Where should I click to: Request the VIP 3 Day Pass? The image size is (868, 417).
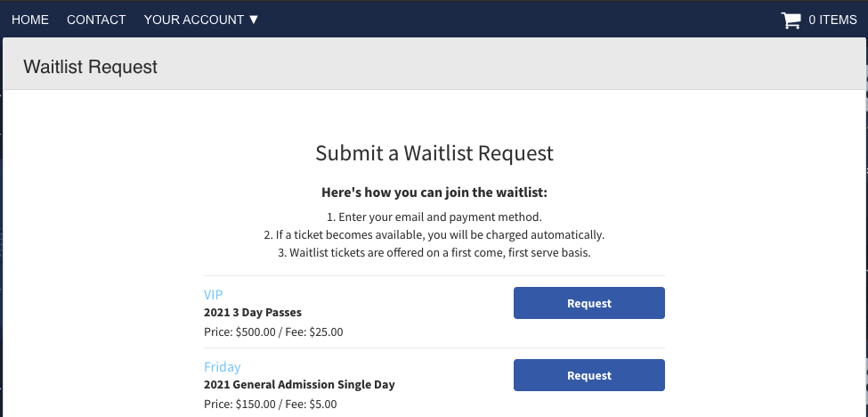tap(589, 303)
